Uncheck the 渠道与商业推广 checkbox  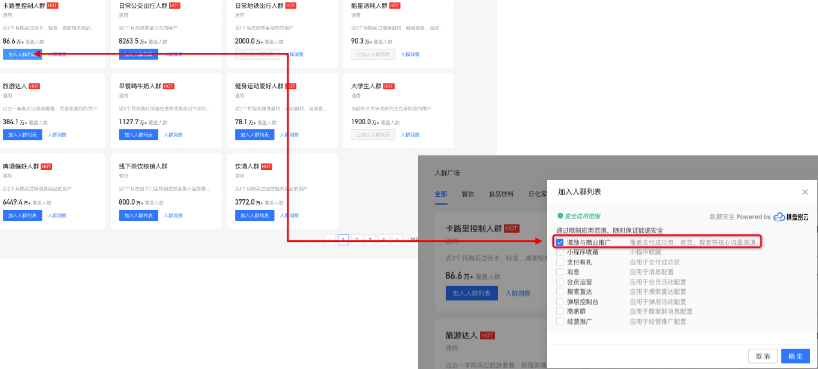pos(560,243)
